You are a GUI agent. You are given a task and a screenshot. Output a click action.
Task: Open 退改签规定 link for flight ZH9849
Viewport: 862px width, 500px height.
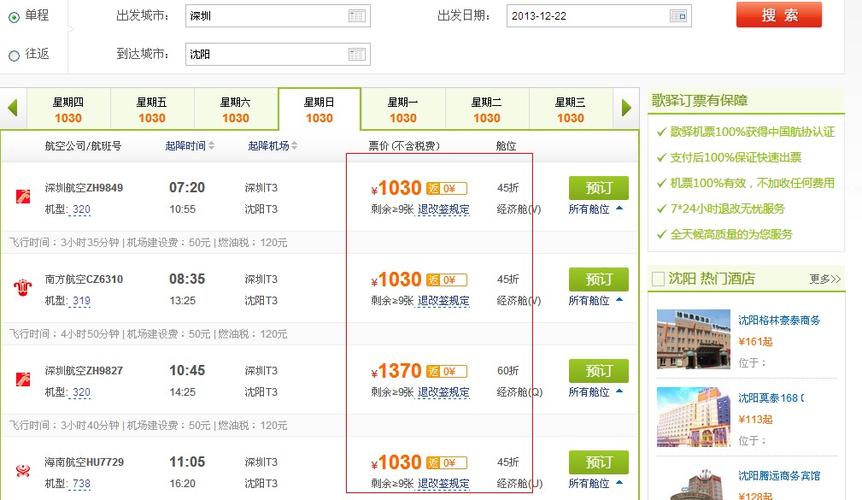pyautogui.click(x=444, y=209)
